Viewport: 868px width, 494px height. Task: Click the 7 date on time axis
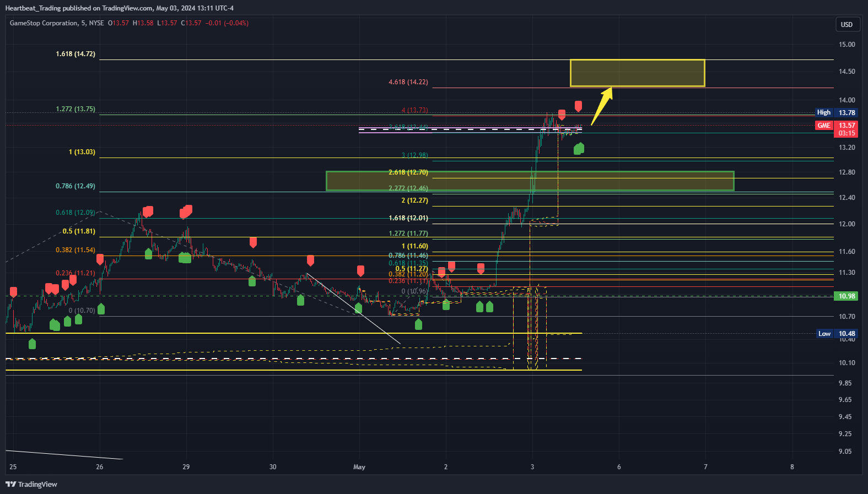(705, 467)
